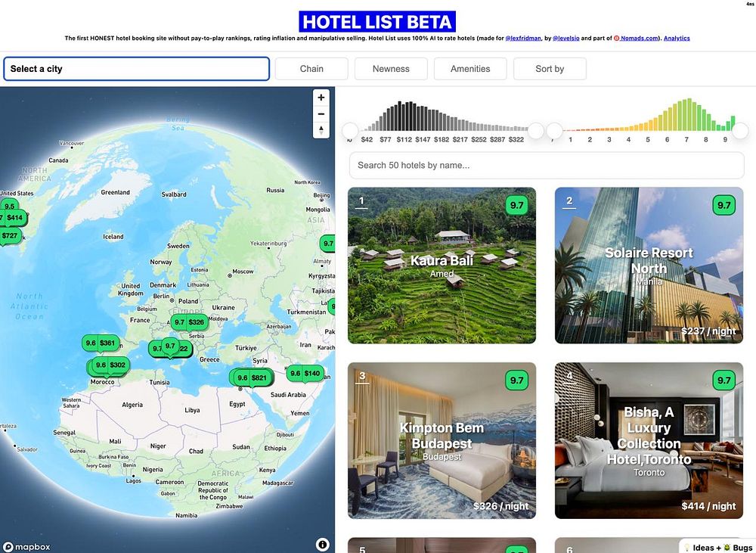Click the 9.7 rating badge on Solaire Resort

tap(723, 205)
